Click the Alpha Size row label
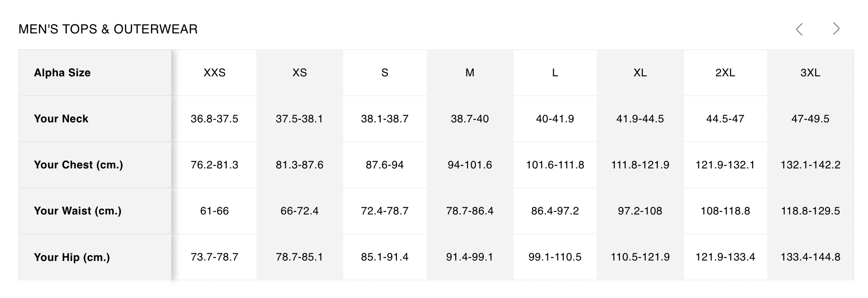Image resolution: width=868 pixels, height=298 pixels. pos(62,73)
